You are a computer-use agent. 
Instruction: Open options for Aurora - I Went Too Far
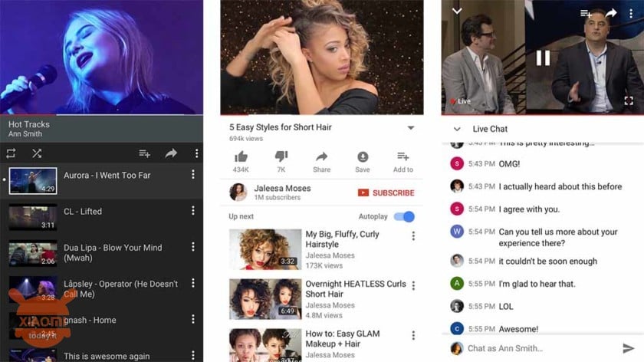(x=193, y=175)
